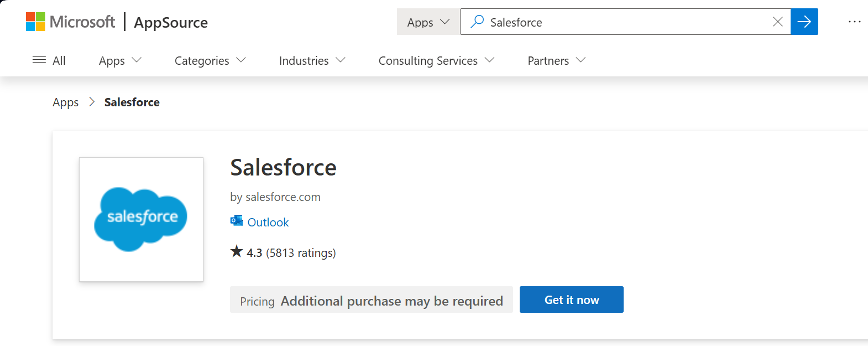Open the AppSource home link
This screenshot has height=346, width=868.
pos(171,23)
